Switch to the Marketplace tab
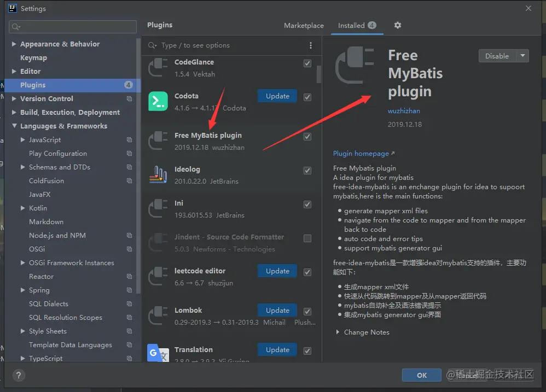Screen dimensions: 546x392 pos(304,25)
